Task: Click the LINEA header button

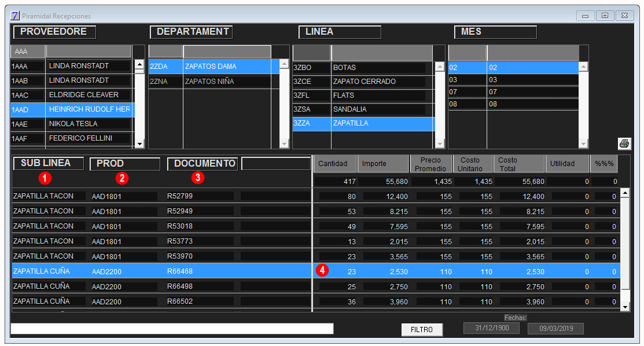Action: 340,32
